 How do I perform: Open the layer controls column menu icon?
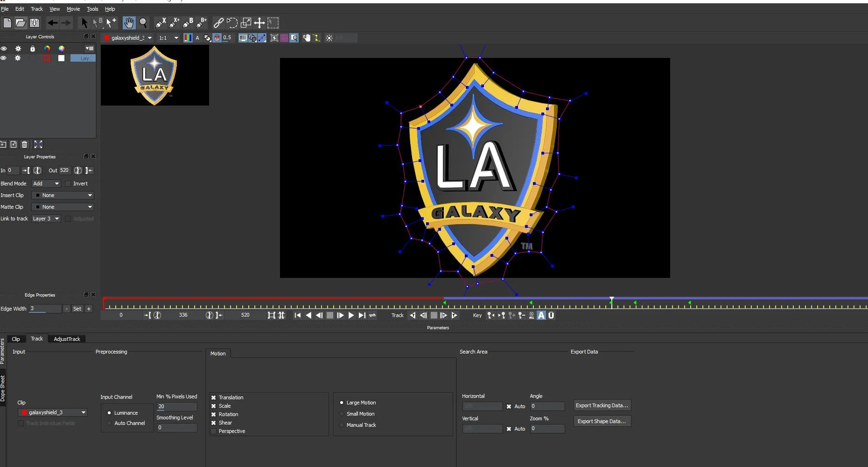(89, 48)
